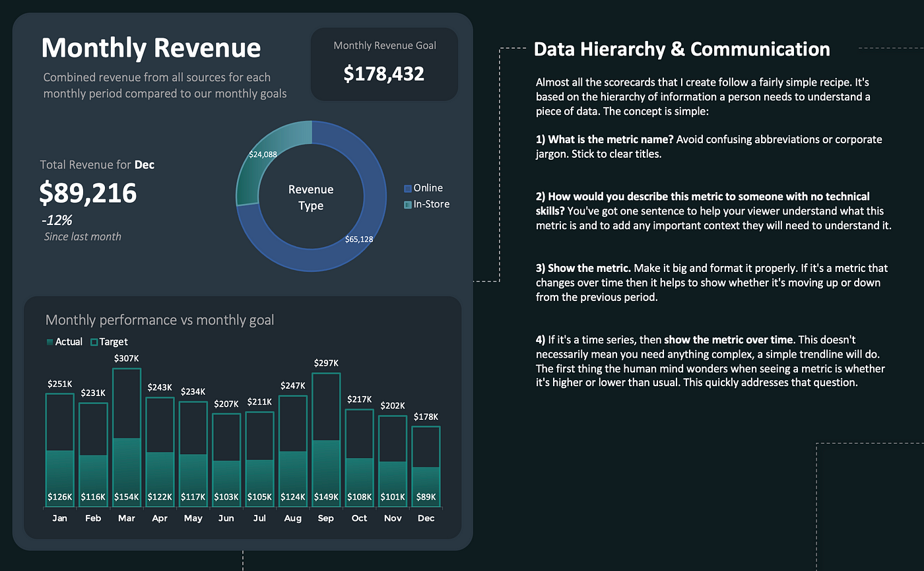The height and width of the screenshot is (571, 924).
Task: Click the Revenue Type donut center label
Action: coord(311,197)
